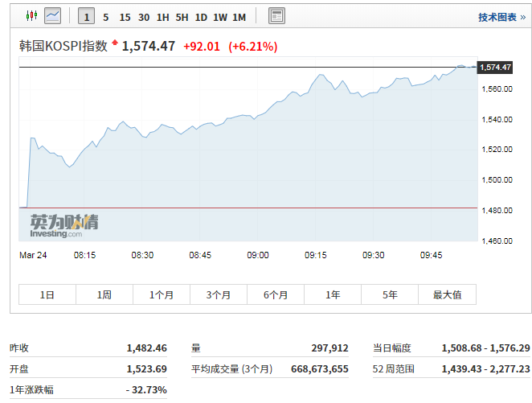The image size is (532, 403).
Task: Set chart interval to 30 minutes
Action: [144, 17]
